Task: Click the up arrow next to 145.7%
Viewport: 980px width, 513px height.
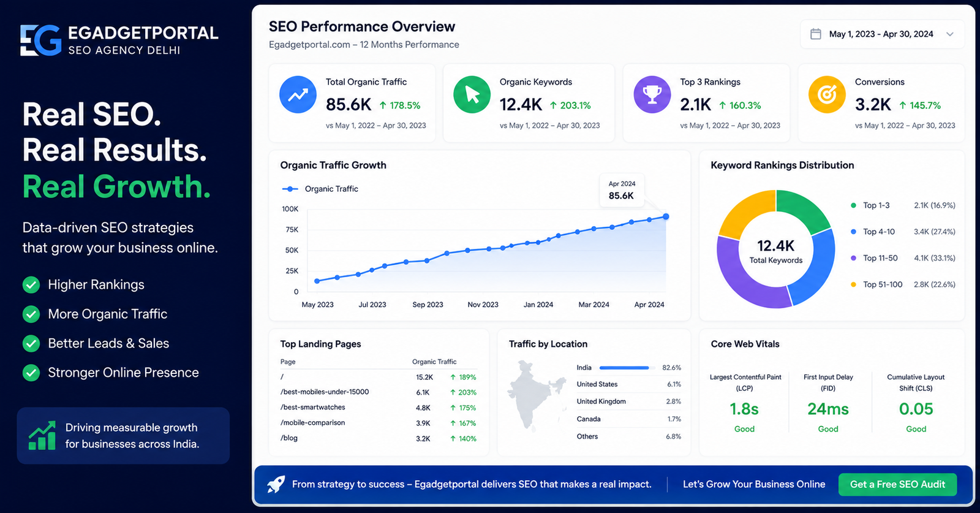Action: click(x=903, y=105)
